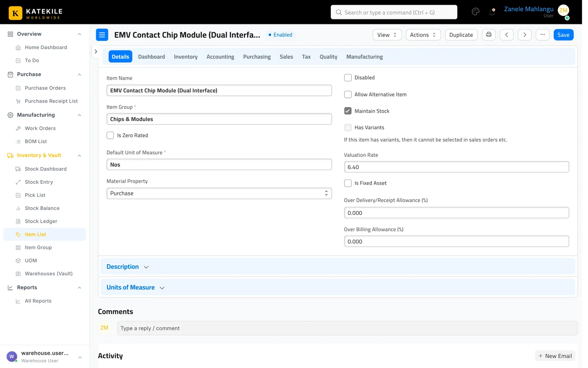
Task: Switch to the Inventory tab
Action: (x=186, y=57)
